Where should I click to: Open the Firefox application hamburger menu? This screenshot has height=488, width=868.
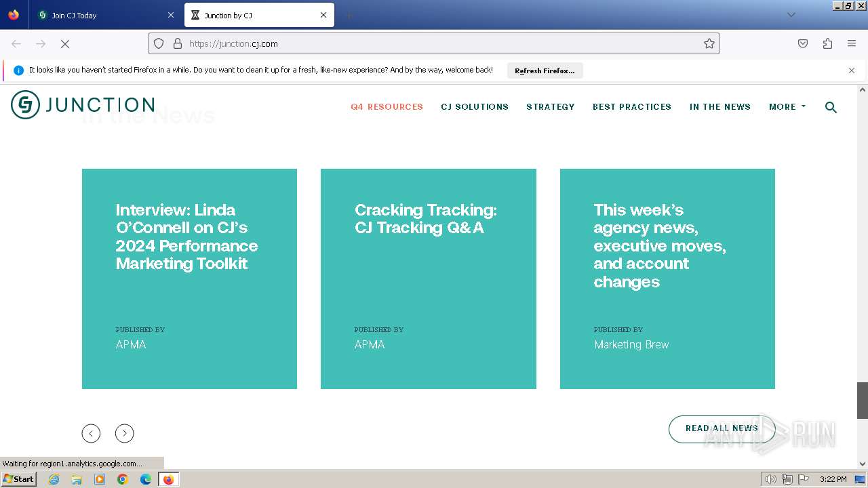tap(852, 43)
